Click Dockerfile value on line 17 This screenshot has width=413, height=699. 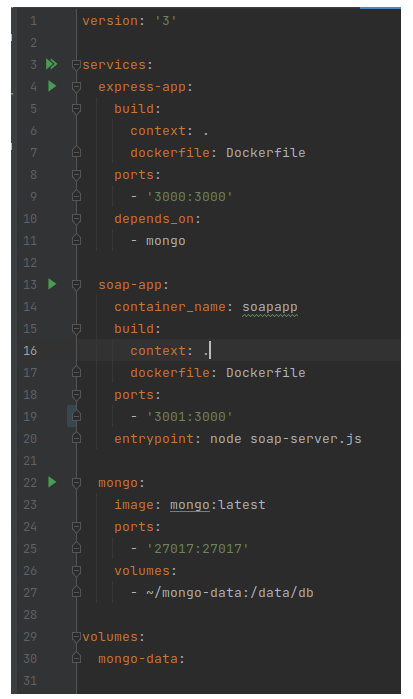point(266,373)
